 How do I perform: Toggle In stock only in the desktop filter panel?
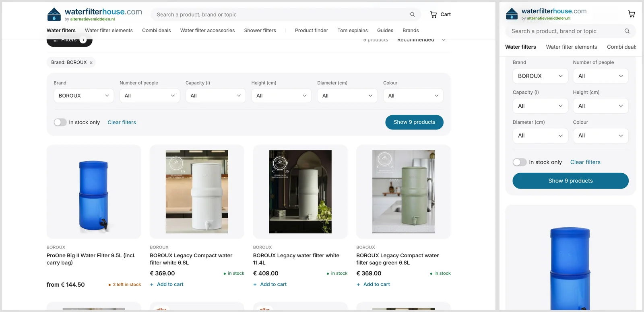pyautogui.click(x=60, y=122)
